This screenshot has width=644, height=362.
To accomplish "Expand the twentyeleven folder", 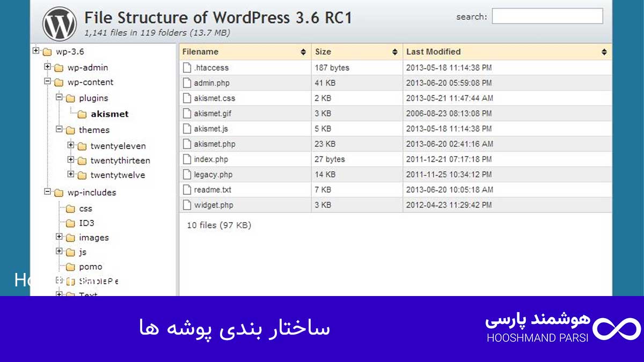I will tap(70, 145).
